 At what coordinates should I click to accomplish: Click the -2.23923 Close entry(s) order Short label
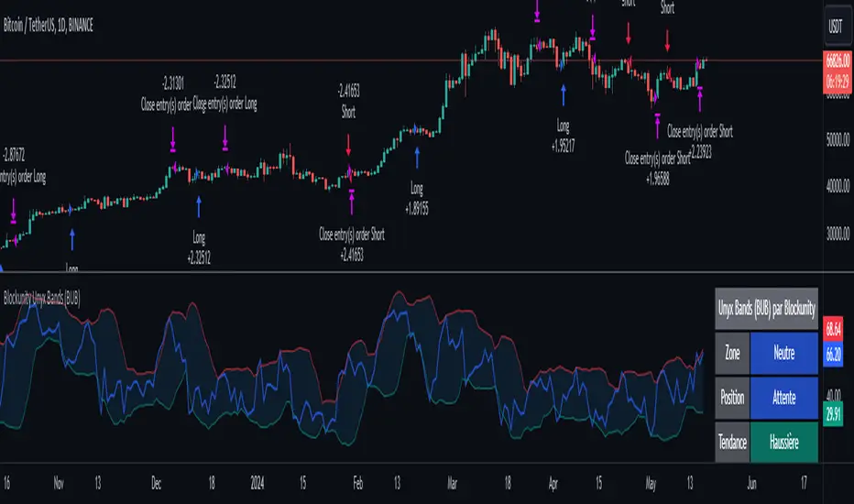point(700,141)
